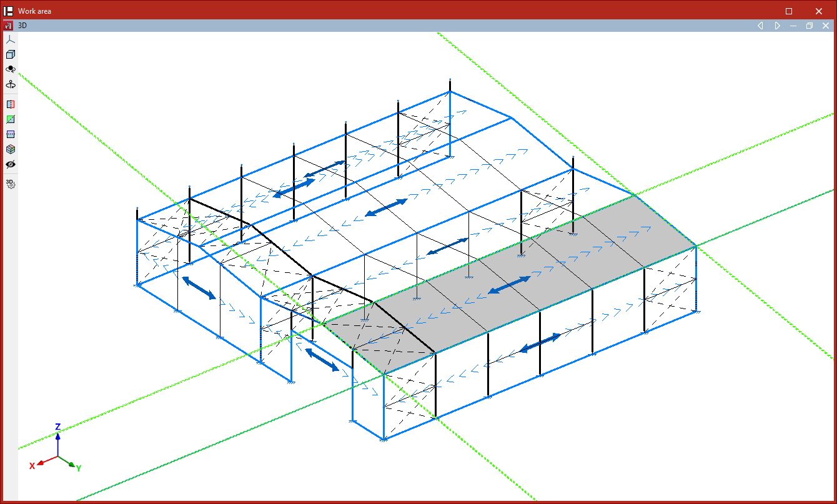Activate the orbit around point tool
This screenshot has height=504, width=837.
click(10, 69)
